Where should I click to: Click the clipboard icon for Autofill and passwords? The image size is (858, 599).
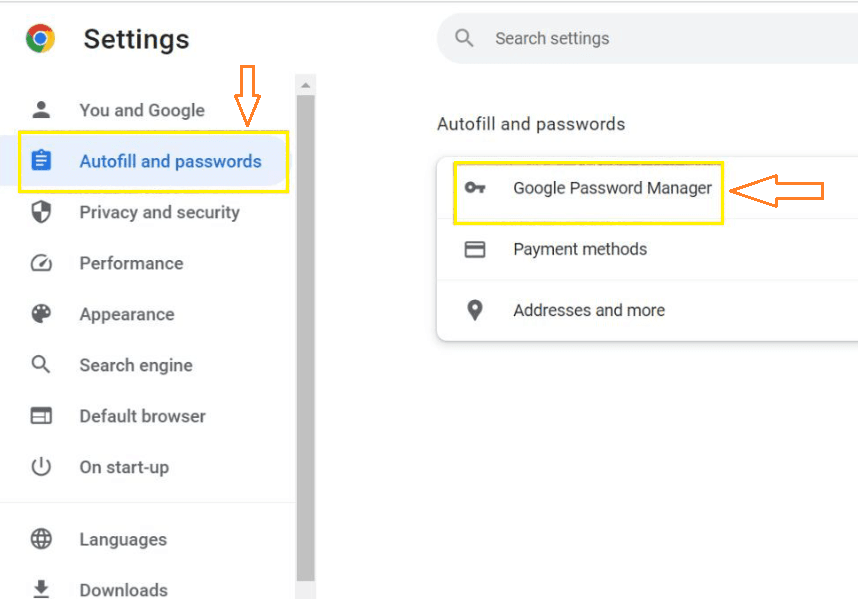[41, 160]
